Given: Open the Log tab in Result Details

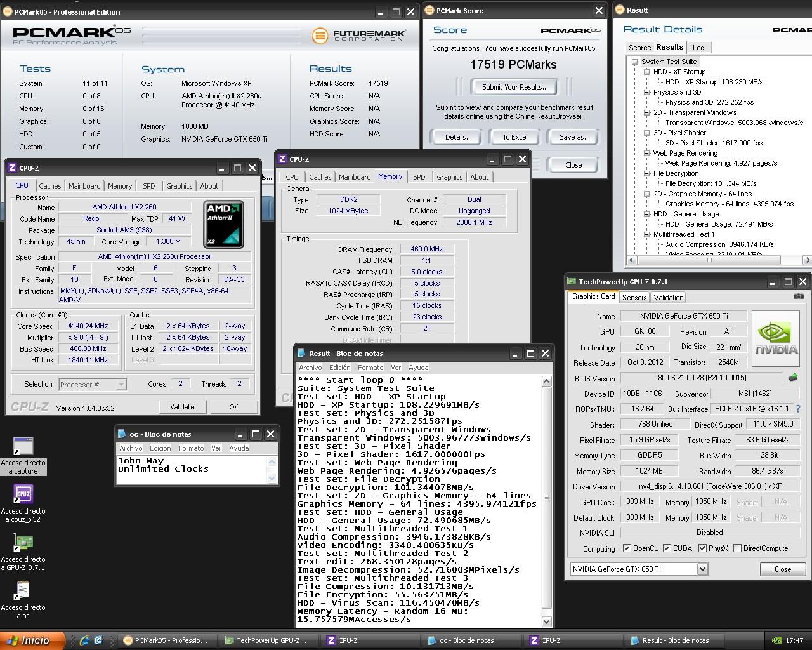Looking at the screenshot, I should [x=698, y=48].
